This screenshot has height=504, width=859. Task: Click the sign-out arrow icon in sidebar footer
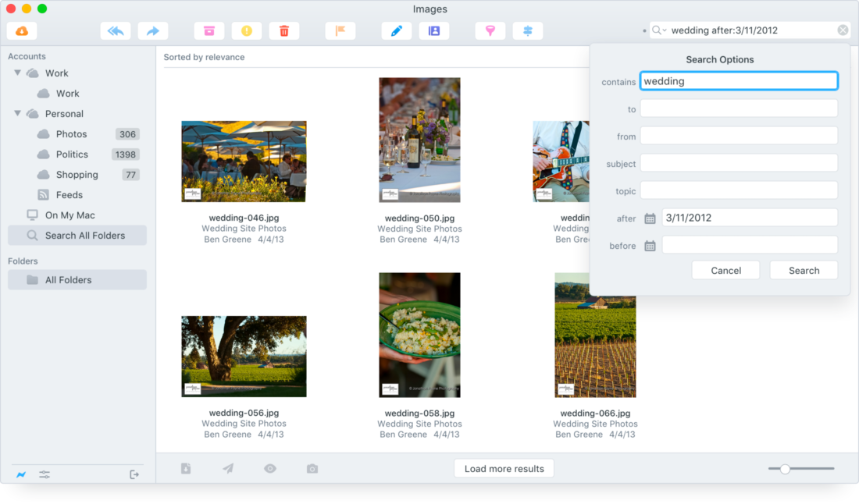click(x=134, y=474)
